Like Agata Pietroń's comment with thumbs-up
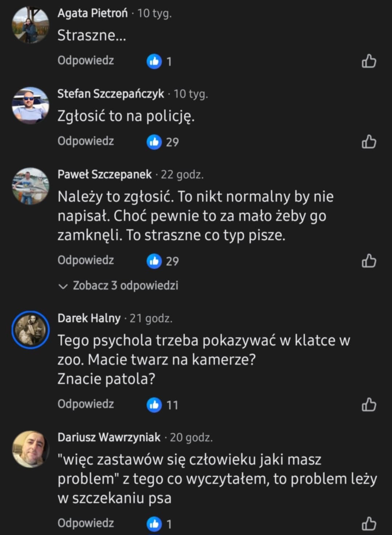 369,61
